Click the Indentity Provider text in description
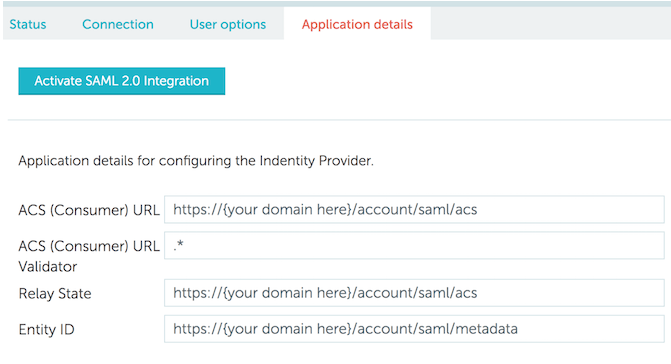The height and width of the screenshot is (364, 671). [x=316, y=161]
